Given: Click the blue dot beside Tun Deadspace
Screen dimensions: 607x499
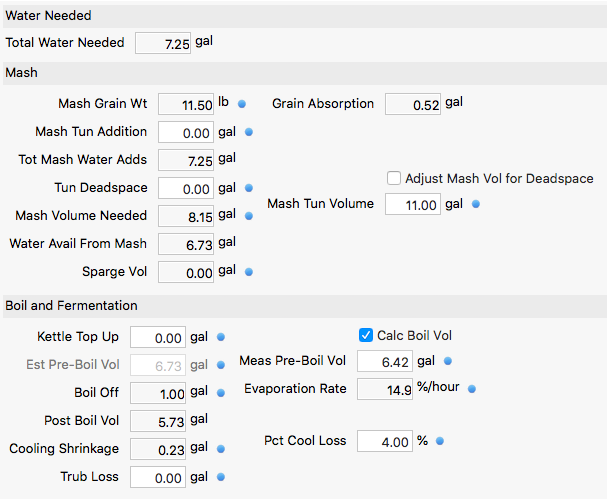Looking at the screenshot, I should pyautogui.click(x=249, y=188).
